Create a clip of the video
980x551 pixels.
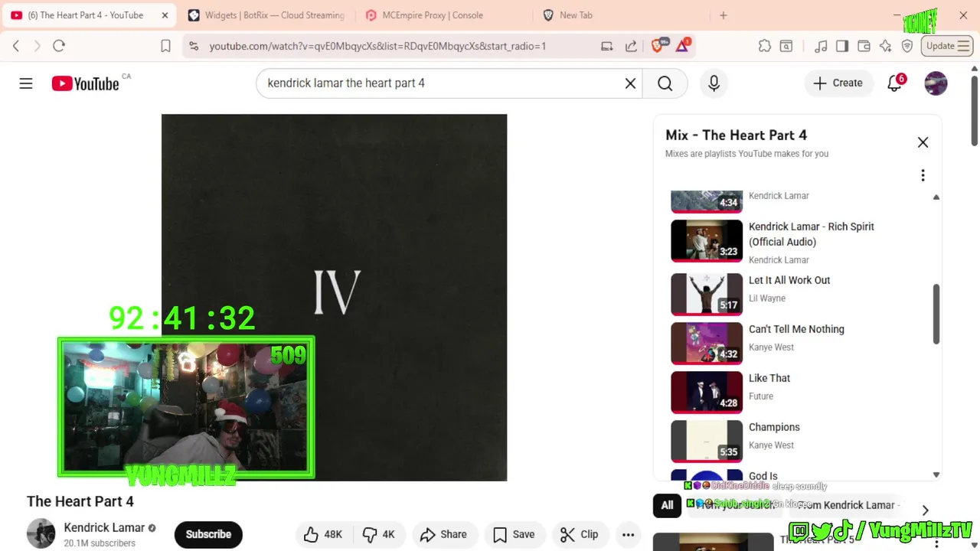click(580, 534)
